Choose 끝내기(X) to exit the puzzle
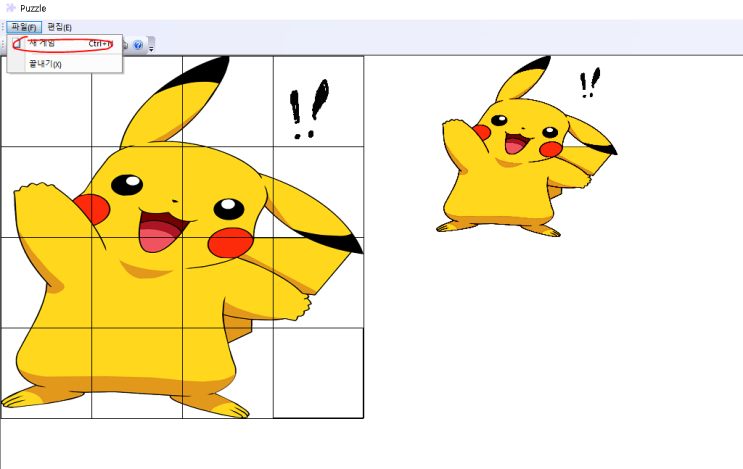The image size is (743, 469). [65, 64]
